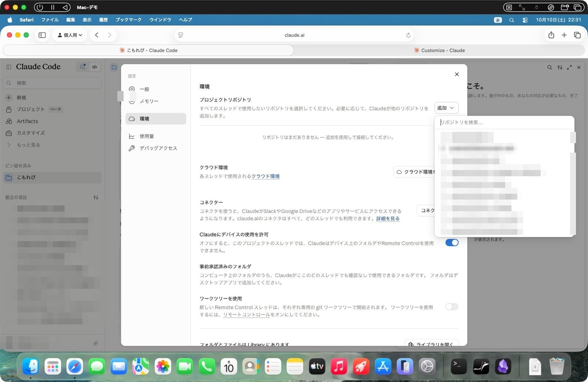Open the sliders settings icon in right panel
The width and height of the screenshot is (588, 382).
(560, 67)
